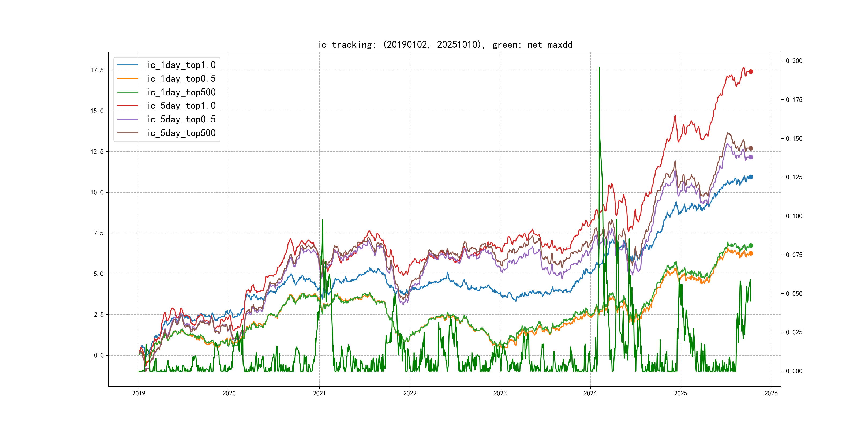The image size is (868, 434).
Task: Click the 0.0 left y-axis tick label
Action: [98, 355]
